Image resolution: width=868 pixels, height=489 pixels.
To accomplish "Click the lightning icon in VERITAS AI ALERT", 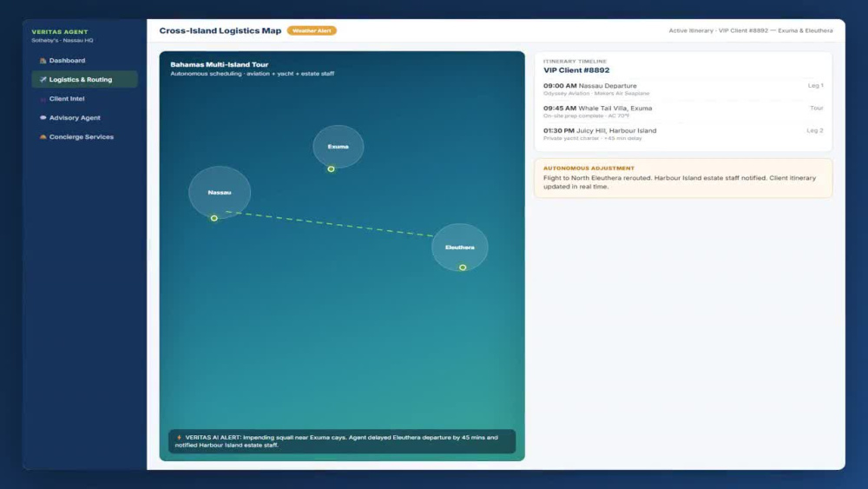I will click(x=179, y=438).
